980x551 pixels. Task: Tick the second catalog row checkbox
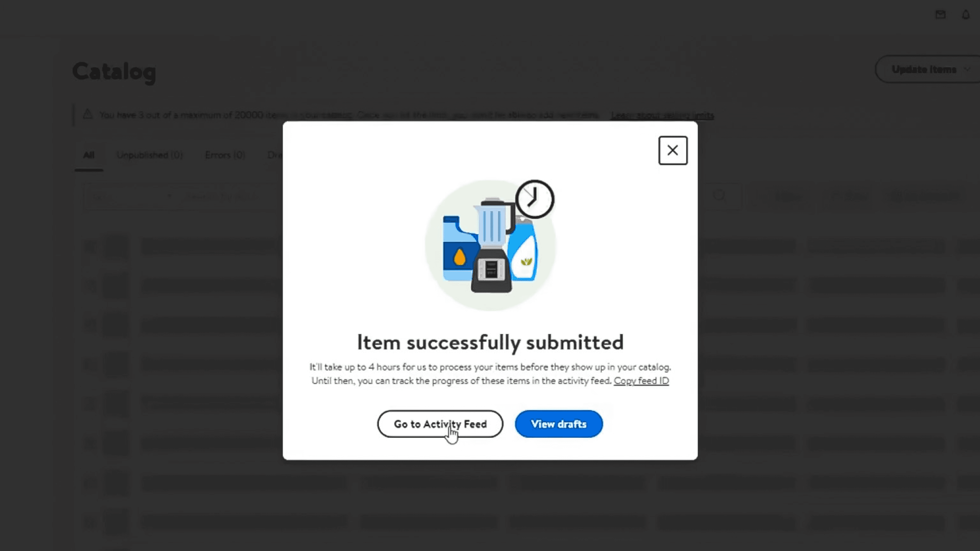click(90, 286)
